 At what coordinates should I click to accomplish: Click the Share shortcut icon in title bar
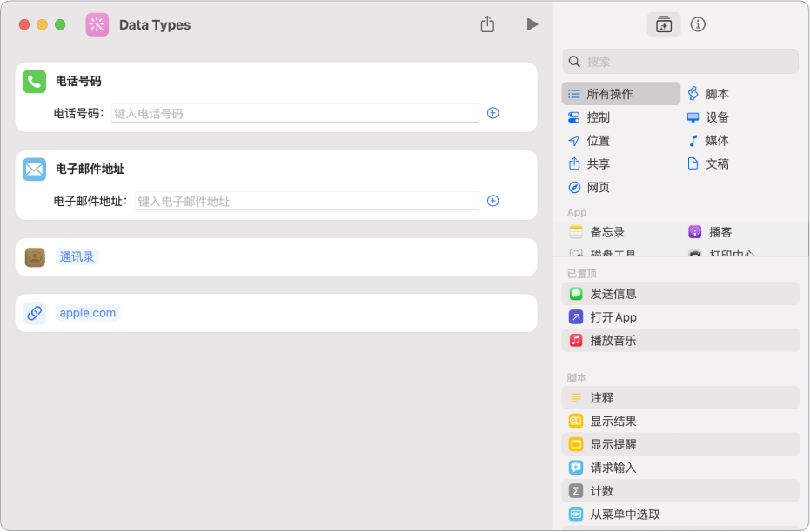(x=487, y=24)
